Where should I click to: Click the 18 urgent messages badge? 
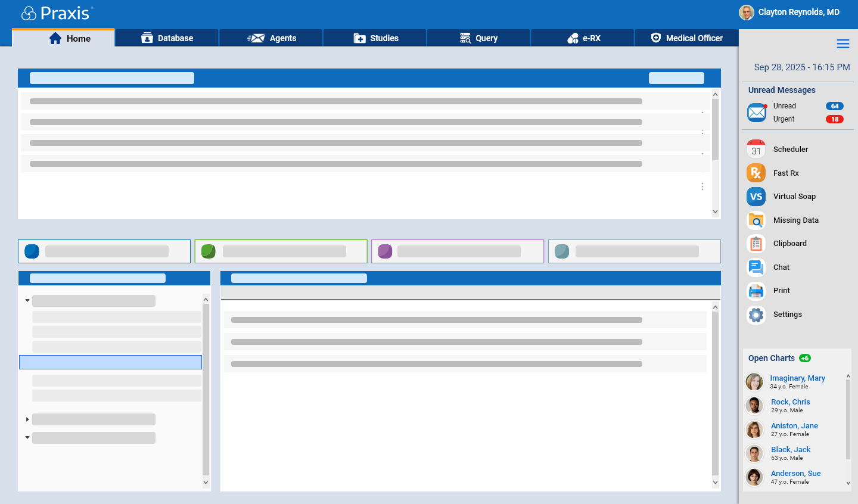click(835, 119)
